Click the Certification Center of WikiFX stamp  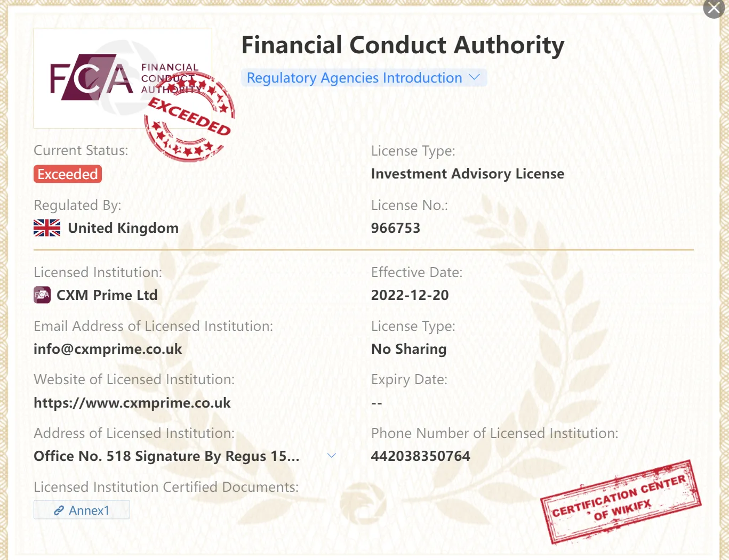coord(621,501)
